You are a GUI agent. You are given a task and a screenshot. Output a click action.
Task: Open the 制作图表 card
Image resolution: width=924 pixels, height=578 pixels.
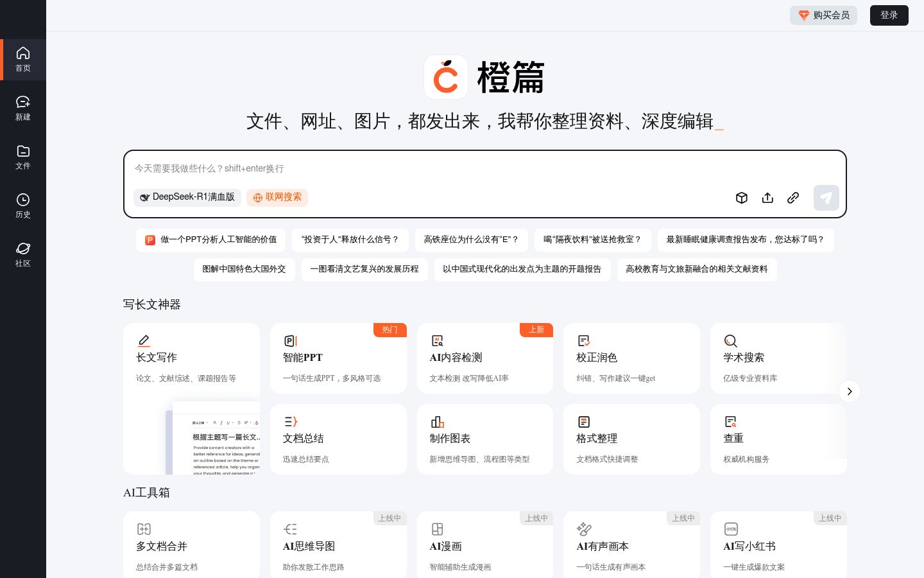tap(485, 439)
